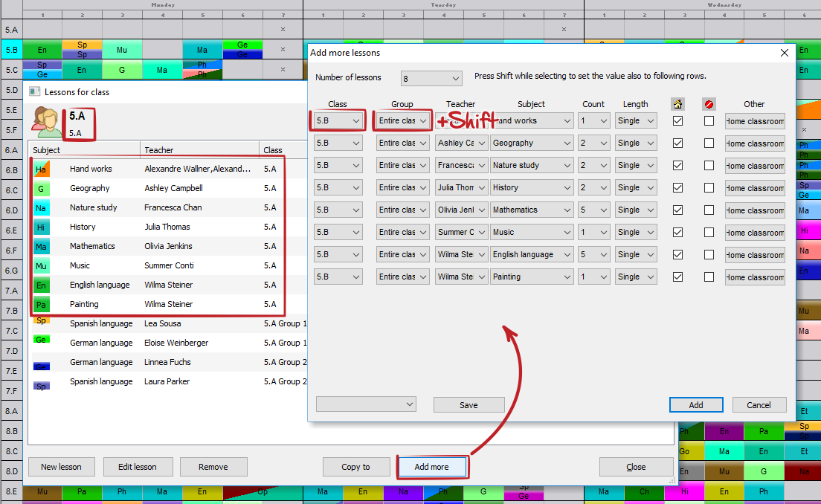
Task: Select the Hand works 'Ha' subject icon
Action: click(x=42, y=169)
